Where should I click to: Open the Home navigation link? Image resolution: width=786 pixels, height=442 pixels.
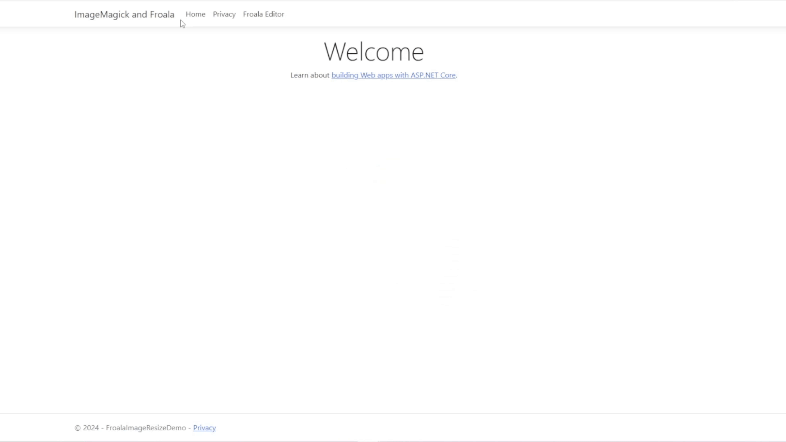[x=195, y=14]
